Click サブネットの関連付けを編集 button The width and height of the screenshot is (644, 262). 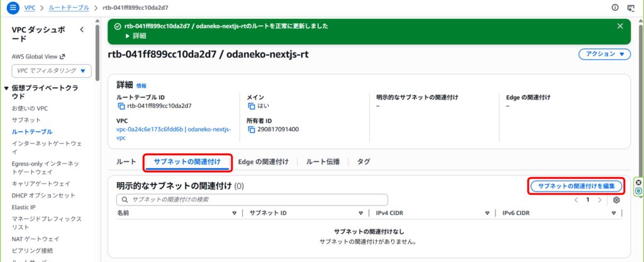click(x=576, y=186)
